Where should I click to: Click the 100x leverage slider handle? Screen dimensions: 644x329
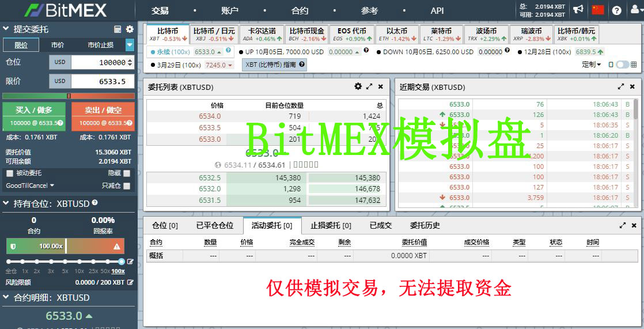121,262
